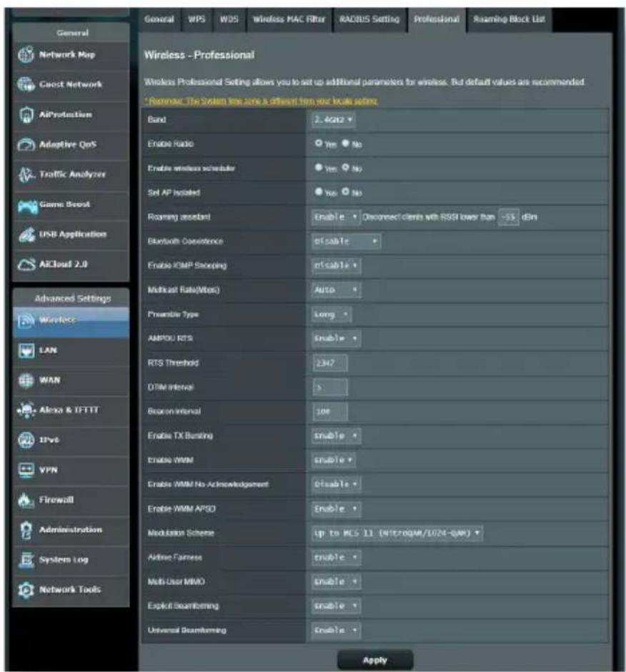Open the LAN icon

[26, 350]
